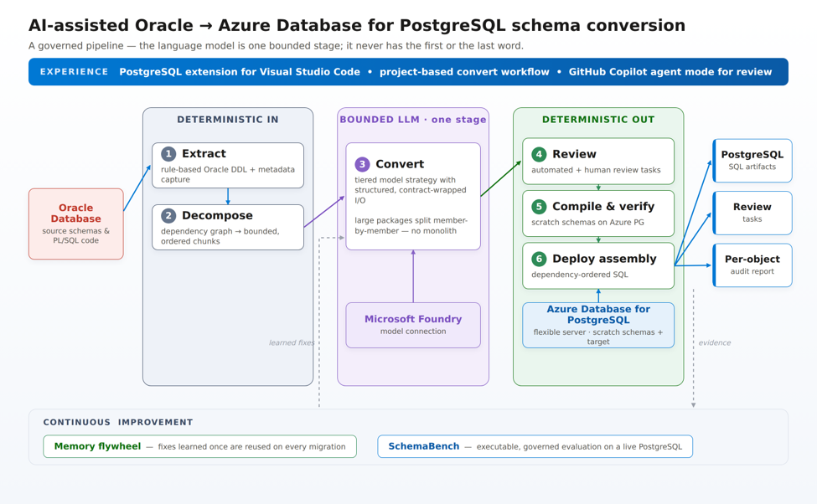
Task: Open the PostgreSQL SQL artifacts output card
Action: click(752, 161)
